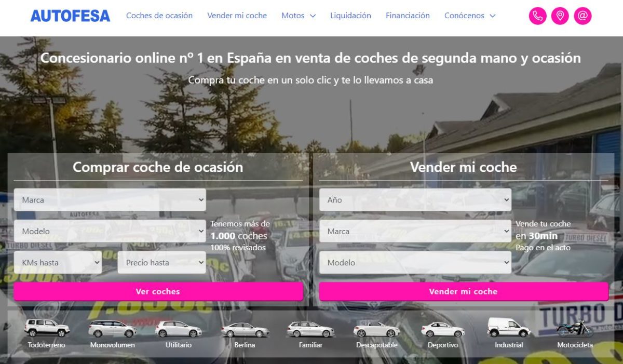This screenshot has width=623, height=364.
Task: Open the Precio hasta dropdown
Action: (x=161, y=263)
